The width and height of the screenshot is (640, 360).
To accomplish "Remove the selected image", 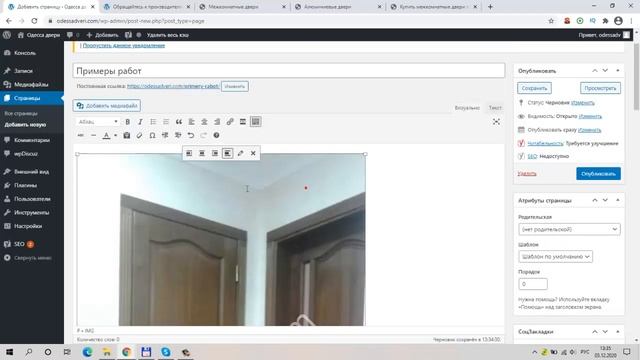I will tap(253, 153).
